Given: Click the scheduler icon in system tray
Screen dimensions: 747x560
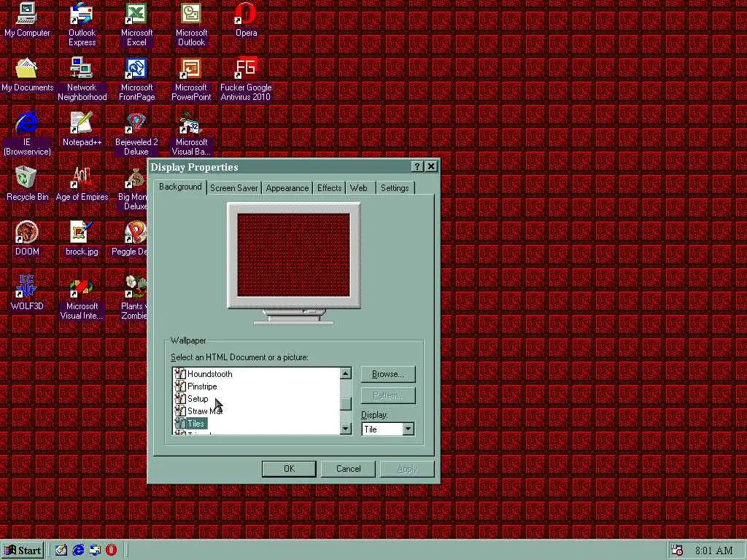Looking at the screenshot, I should pyautogui.click(x=677, y=551).
